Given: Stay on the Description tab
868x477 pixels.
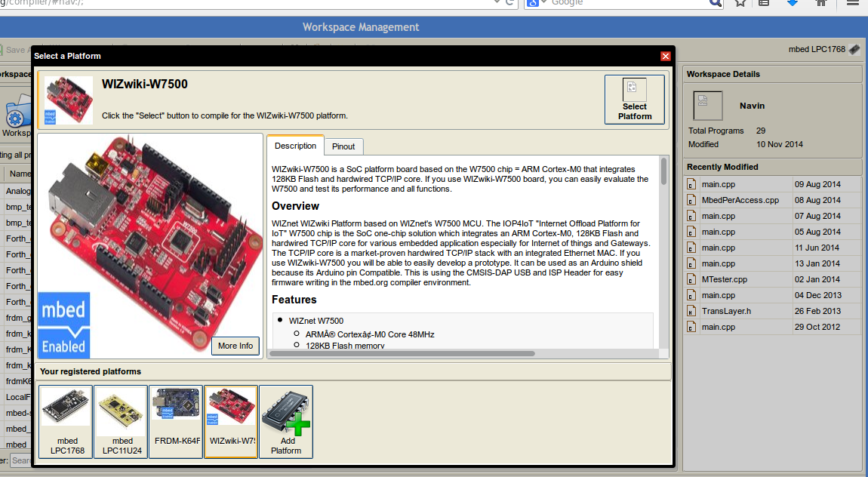Looking at the screenshot, I should 294,146.
